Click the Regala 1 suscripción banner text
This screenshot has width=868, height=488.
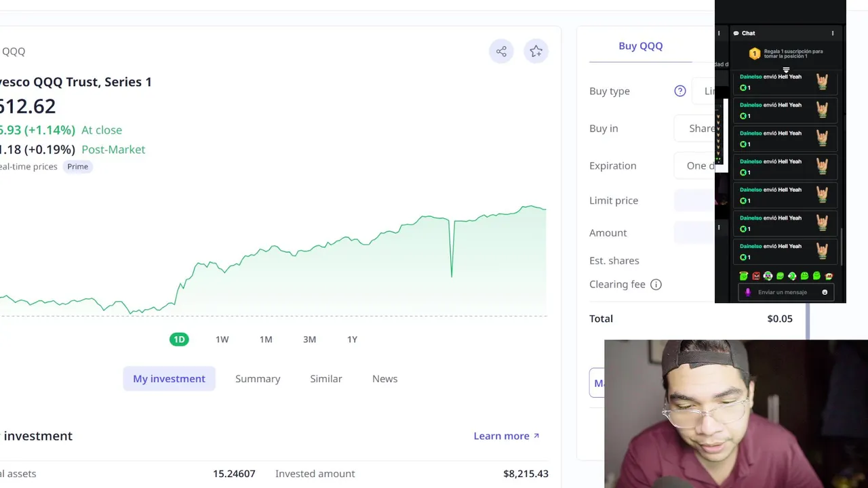[793, 54]
